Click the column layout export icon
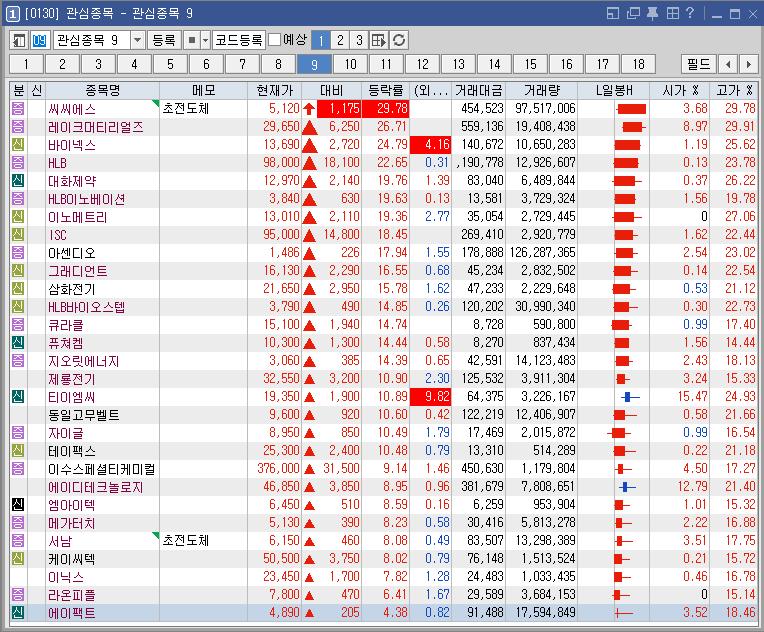Screen dimensions: 764x632 pos(379,40)
